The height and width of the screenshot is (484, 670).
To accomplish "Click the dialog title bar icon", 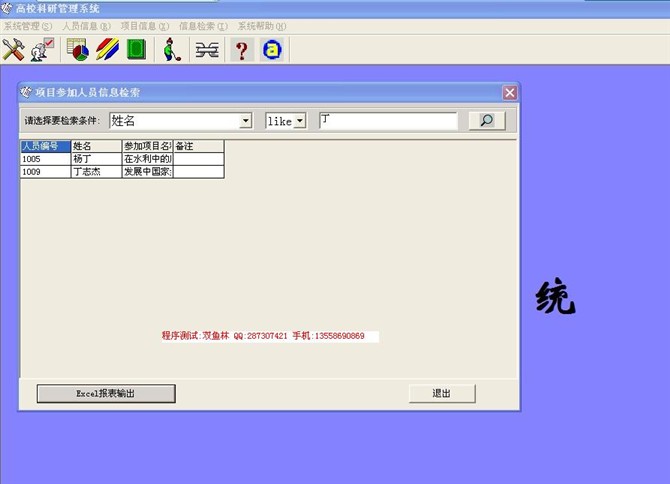I will tap(26, 92).
